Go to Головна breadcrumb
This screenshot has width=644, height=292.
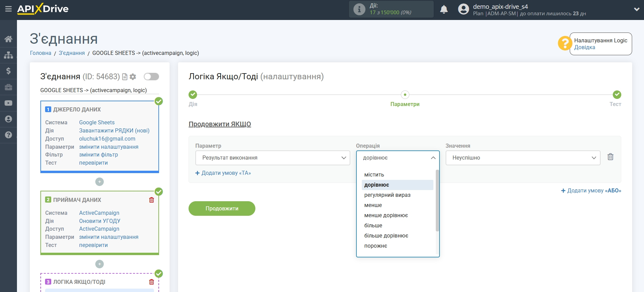point(41,53)
